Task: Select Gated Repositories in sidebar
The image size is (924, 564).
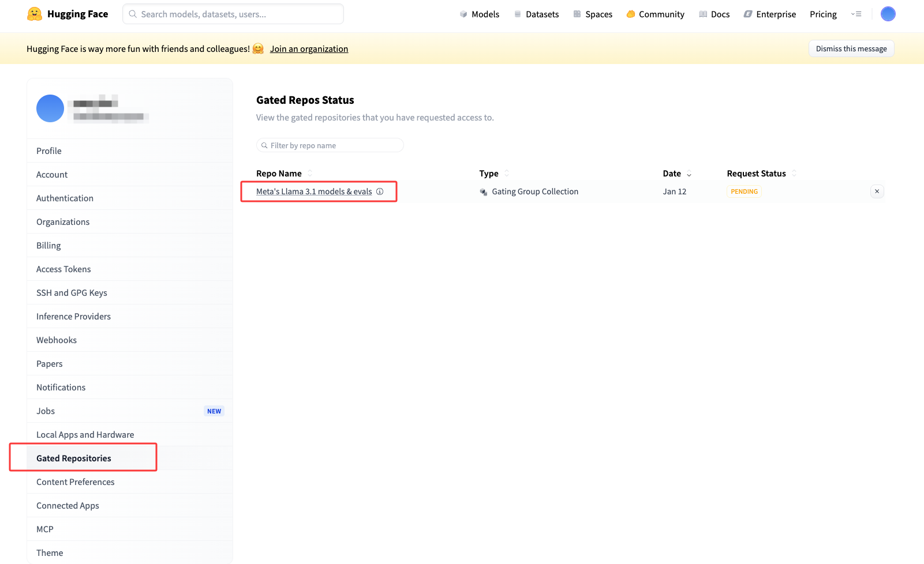Action: pos(130,458)
